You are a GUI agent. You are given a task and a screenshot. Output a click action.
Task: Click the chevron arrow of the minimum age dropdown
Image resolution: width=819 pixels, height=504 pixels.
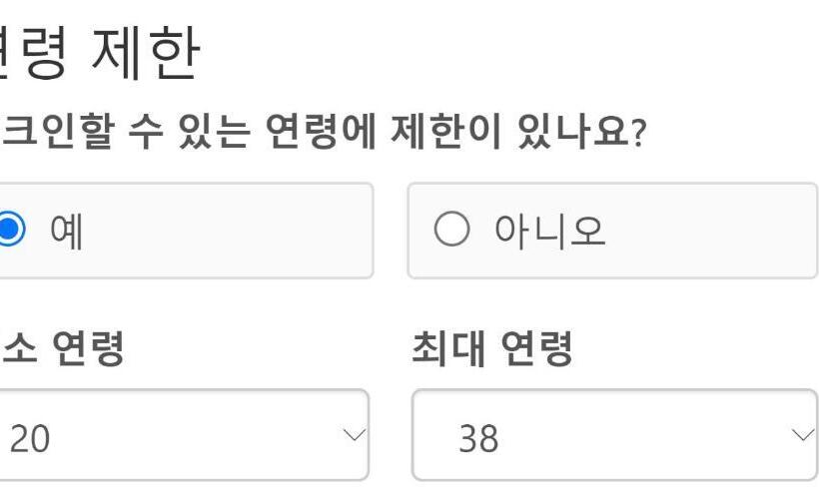(x=354, y=435)
